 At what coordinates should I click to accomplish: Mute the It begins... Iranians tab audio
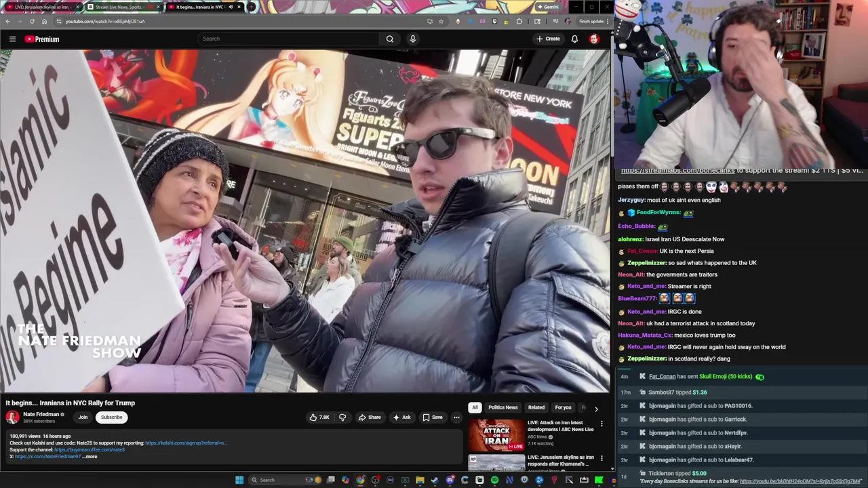click(230, 7)
